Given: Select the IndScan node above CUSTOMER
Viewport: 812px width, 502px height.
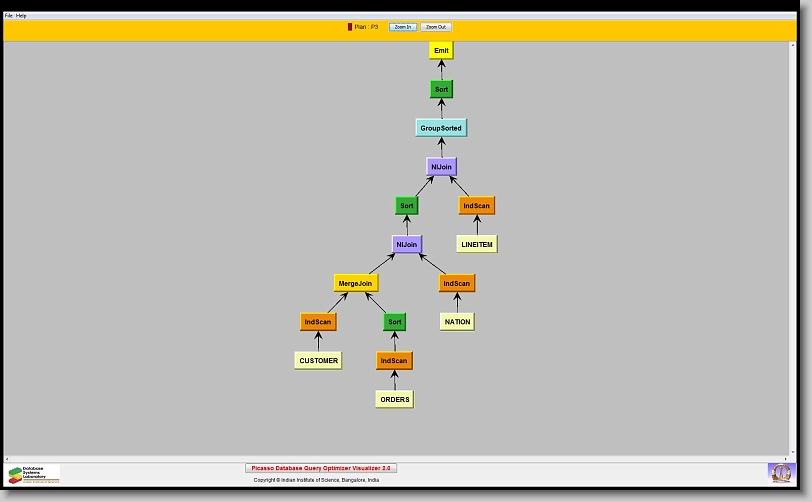Looking at the screenshot, I should click(318, 322).
